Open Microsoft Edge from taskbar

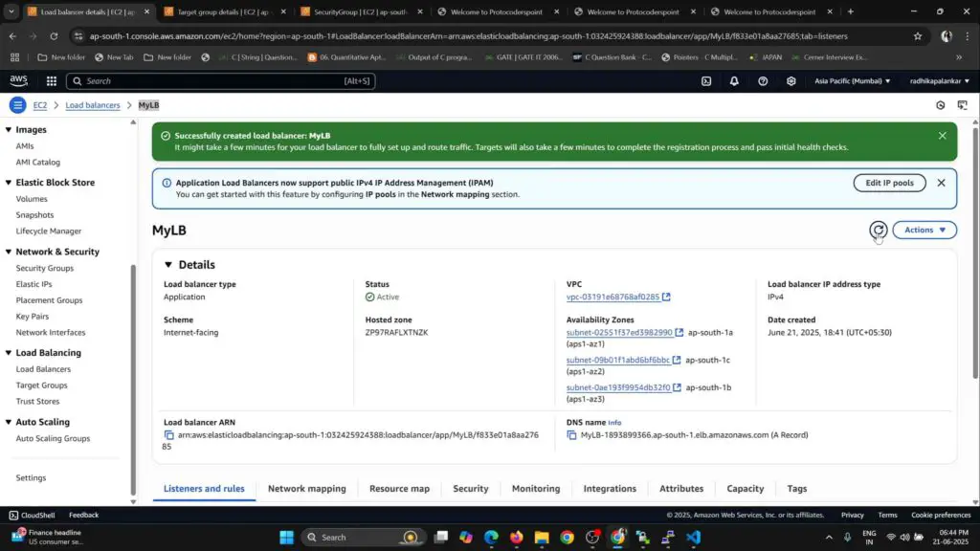[x=491, y=538]
